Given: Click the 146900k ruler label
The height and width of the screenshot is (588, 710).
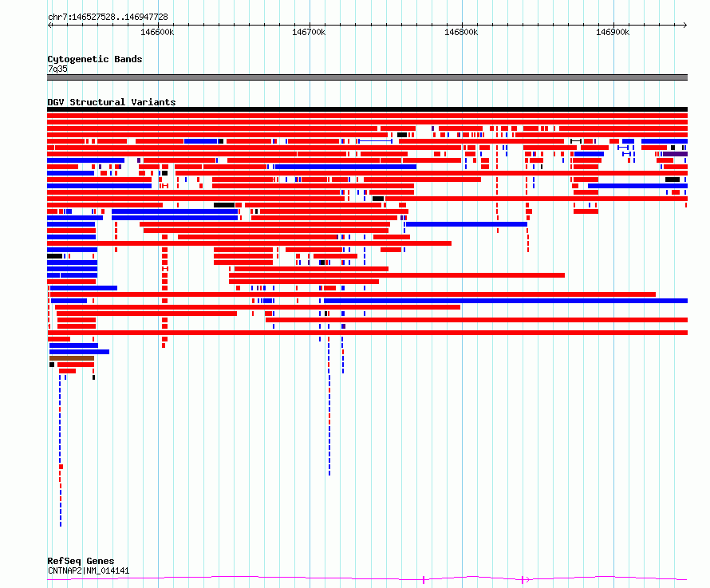Looking at the screenshot, I should click(x=613, y=32).
